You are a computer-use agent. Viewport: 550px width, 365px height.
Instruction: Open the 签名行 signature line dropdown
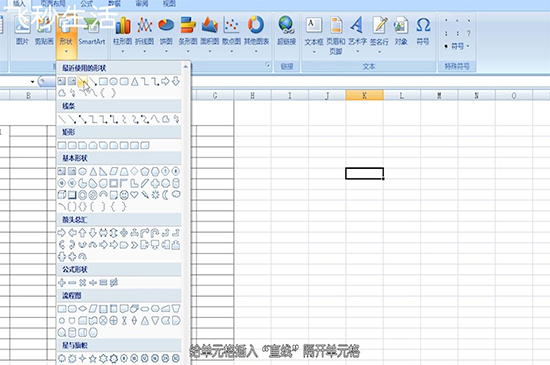point(379,52)
